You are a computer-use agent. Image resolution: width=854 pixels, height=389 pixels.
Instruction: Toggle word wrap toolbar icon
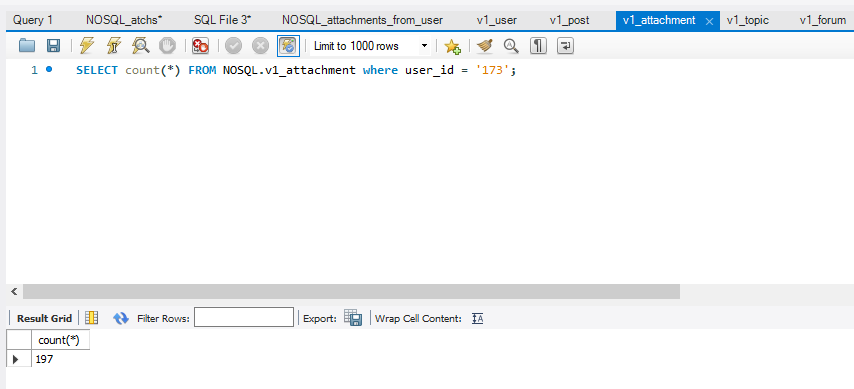[x=566, y=46]
